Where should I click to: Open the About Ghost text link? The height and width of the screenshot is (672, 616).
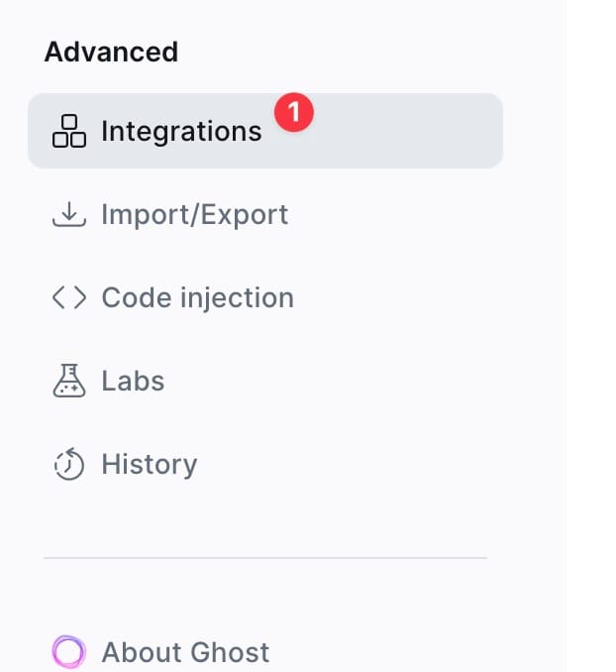tap(185, 652)
